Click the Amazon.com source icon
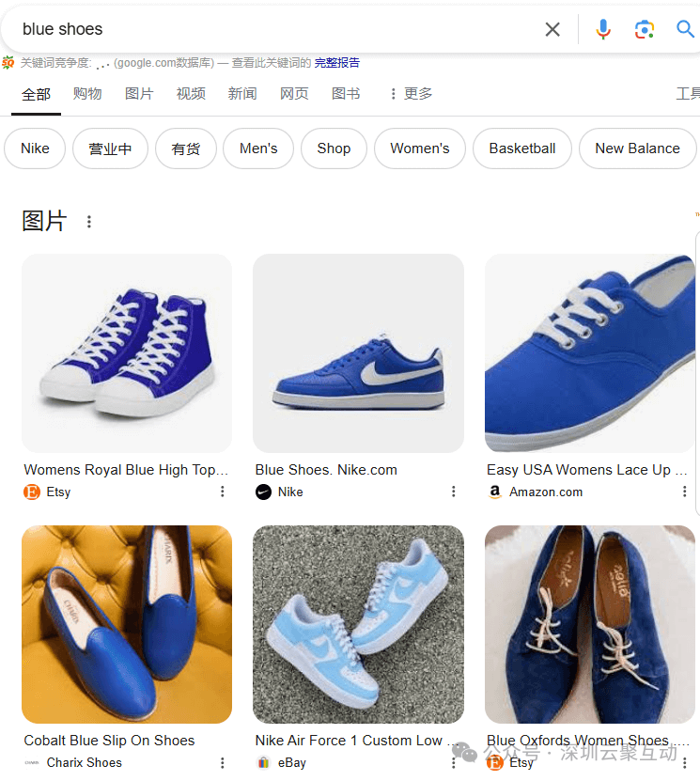 tap(495, 492)
